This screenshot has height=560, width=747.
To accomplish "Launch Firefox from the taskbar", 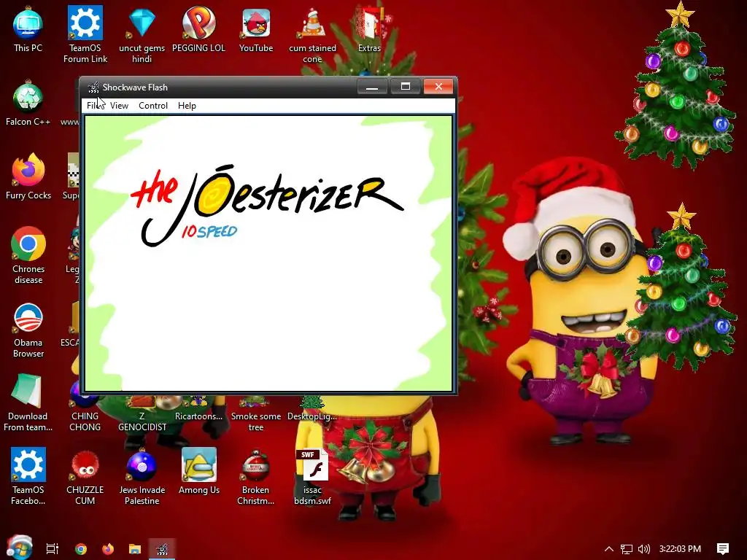I will (x=108, y=548).
